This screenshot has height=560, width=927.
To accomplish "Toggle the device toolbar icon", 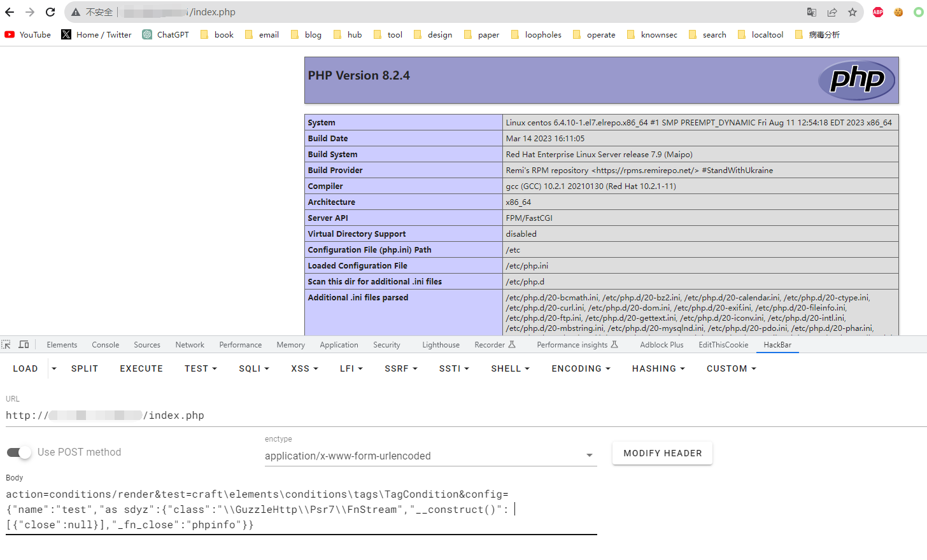I will [x=24, y=345].
